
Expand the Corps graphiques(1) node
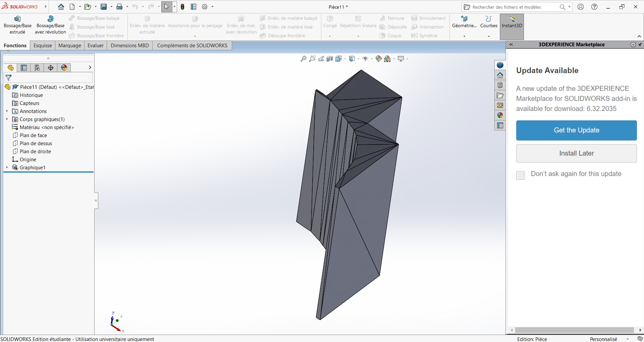7,119
